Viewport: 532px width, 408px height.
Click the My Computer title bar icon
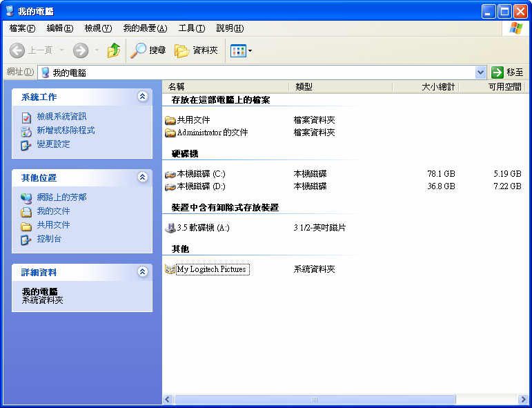10,11
